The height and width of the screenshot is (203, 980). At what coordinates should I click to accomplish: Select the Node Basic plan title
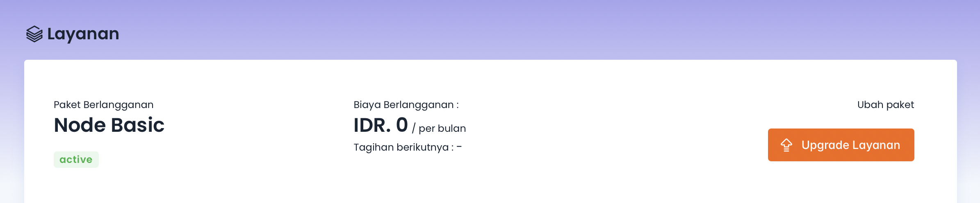(109, 125)
